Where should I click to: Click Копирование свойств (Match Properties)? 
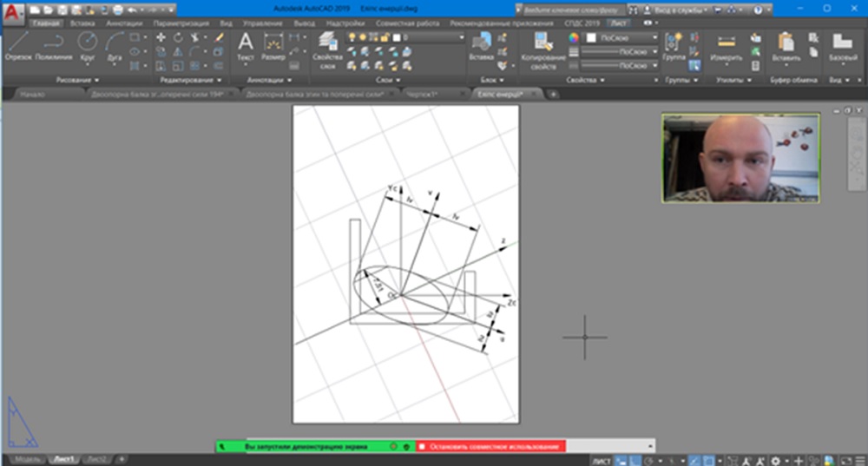(x=543, y=51)
